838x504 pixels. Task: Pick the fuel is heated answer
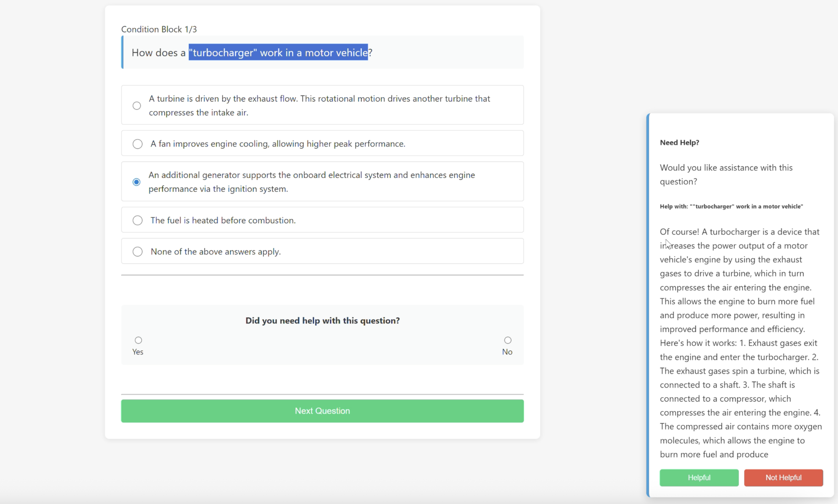tap(137, 220)
